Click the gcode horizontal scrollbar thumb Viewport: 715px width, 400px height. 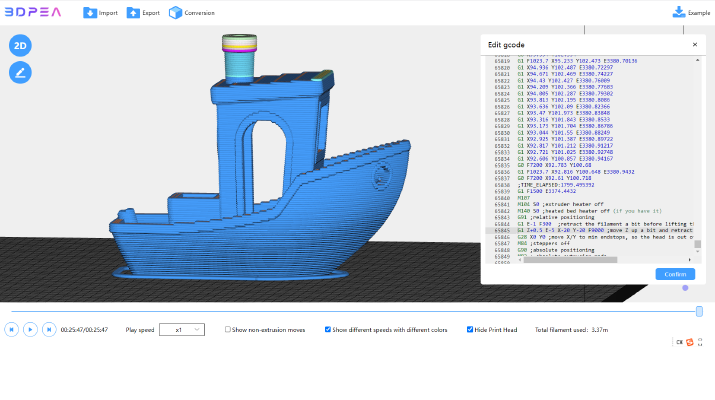click(570, 260)
